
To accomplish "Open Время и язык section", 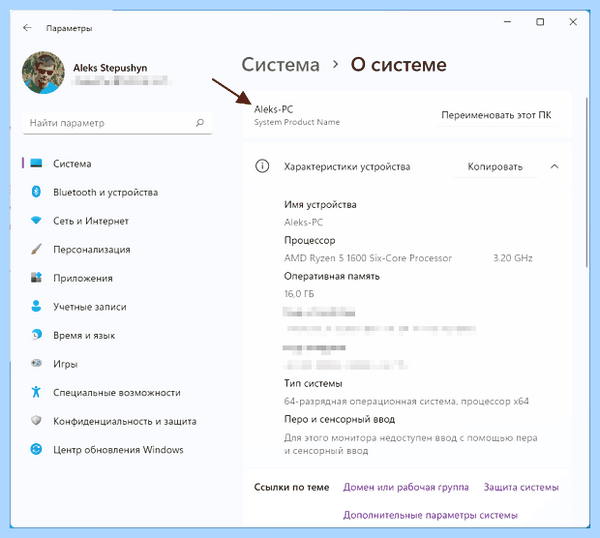I will tap(84, 336).
